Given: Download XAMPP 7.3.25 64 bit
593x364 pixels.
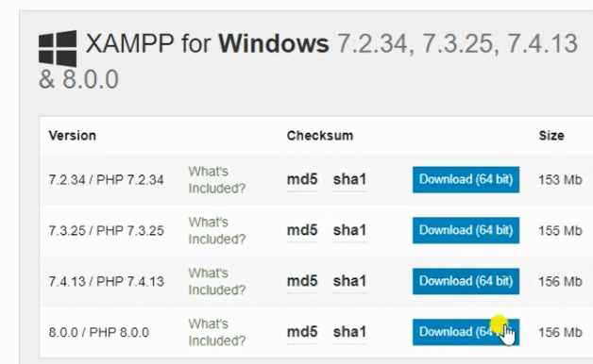Looking at the screenshot, I should [x=466, y=230].
